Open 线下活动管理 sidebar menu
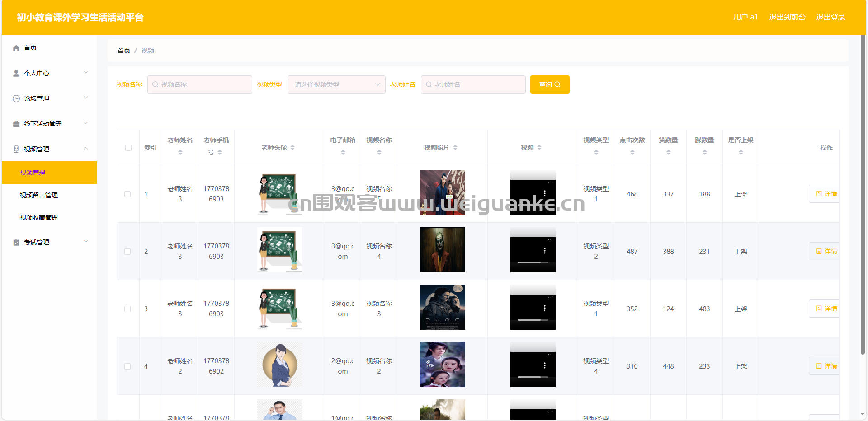The image size is (868, 421). pos(49,124)
